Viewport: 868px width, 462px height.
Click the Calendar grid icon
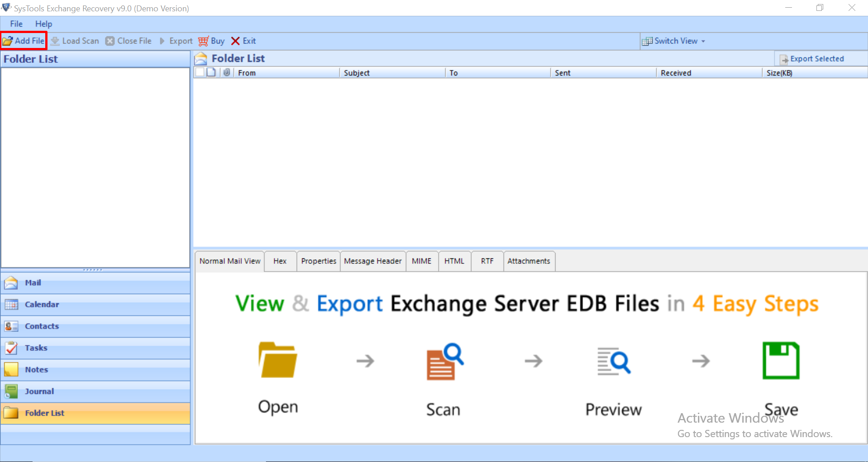tap(11, 305)
